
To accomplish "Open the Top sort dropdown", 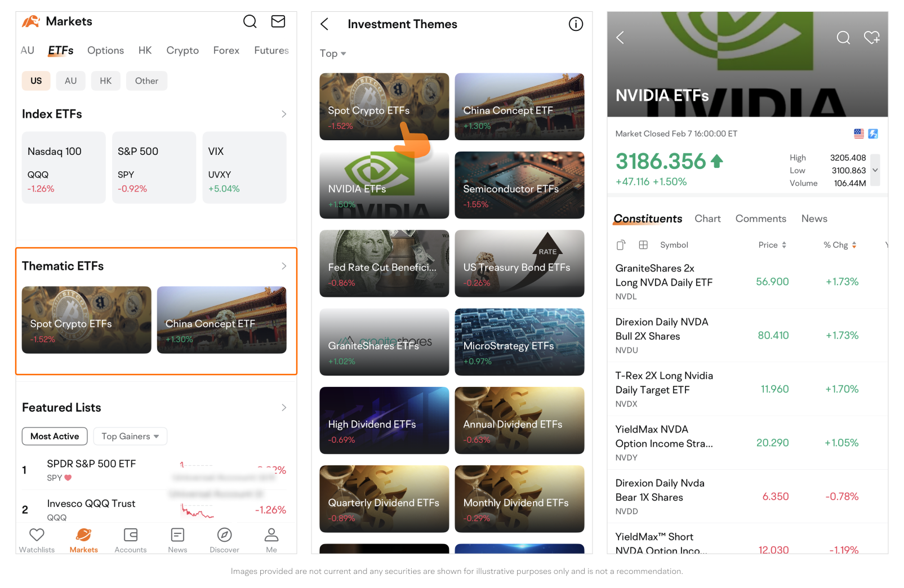I will 332,54.
